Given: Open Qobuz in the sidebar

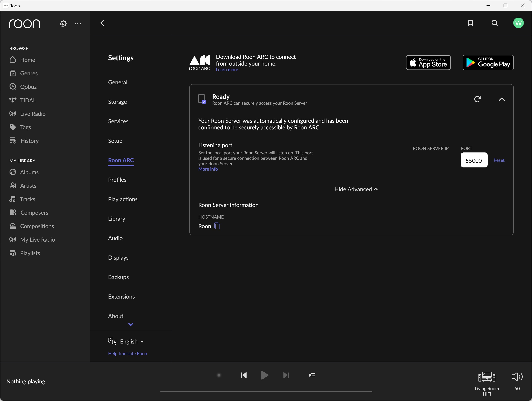Looking at the screenshot, I should pyautogui.click(x=23, y=87).
